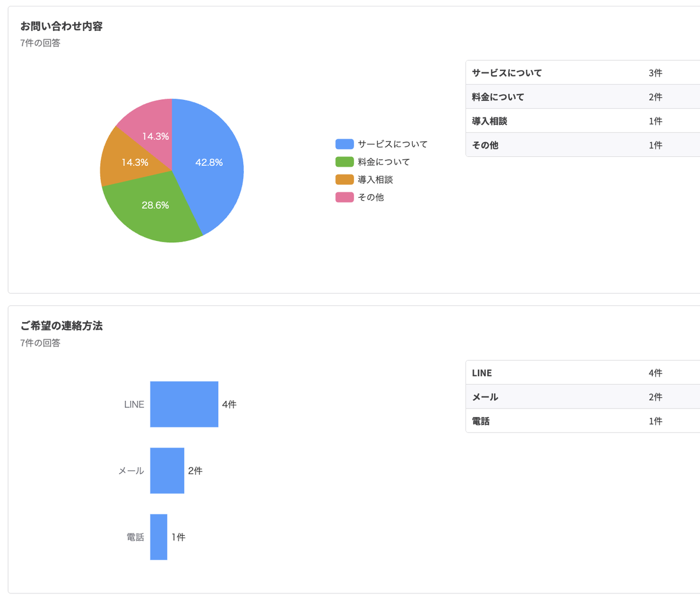Click the LINE bar in chart
This screenshot has height=601, width=700.
pos(184,404)
